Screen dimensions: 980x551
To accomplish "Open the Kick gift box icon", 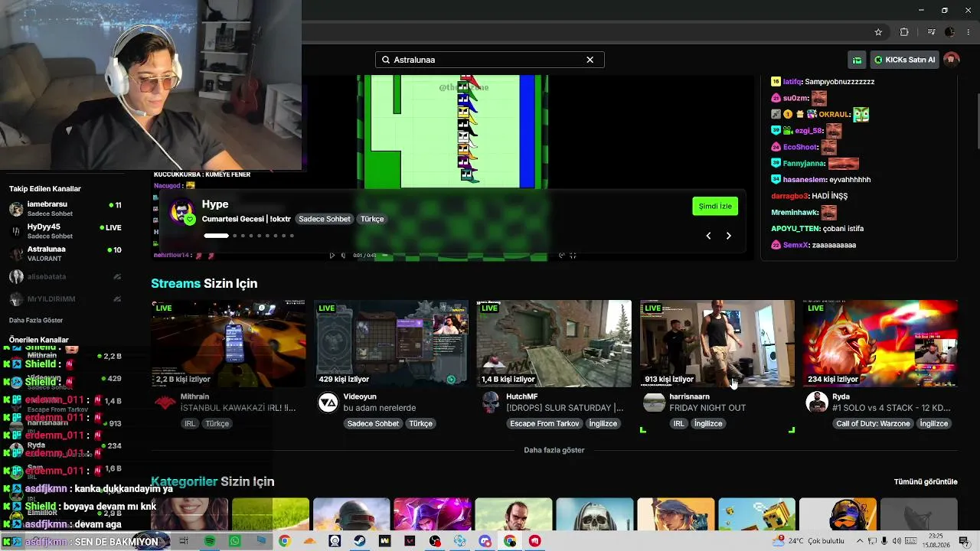I will click(857, 60).
